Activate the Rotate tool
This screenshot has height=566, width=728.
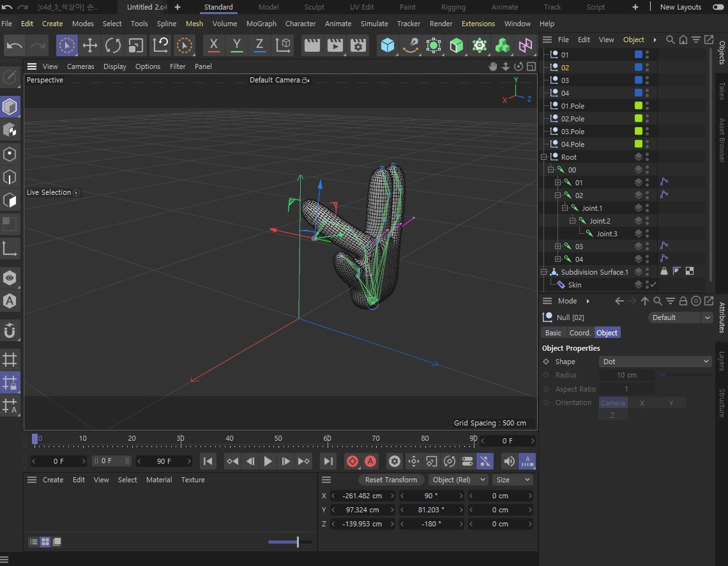click(113, 45)
